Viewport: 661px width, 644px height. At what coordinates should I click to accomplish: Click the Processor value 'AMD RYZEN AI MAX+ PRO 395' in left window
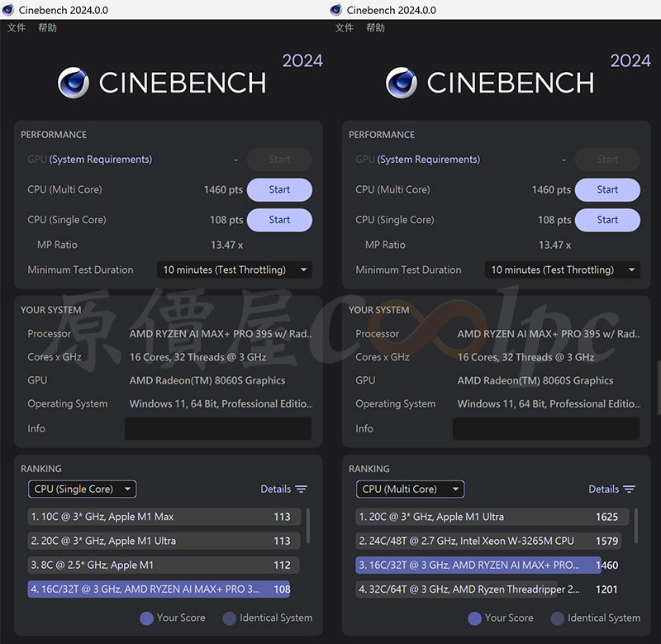click(x=221, y=334)
